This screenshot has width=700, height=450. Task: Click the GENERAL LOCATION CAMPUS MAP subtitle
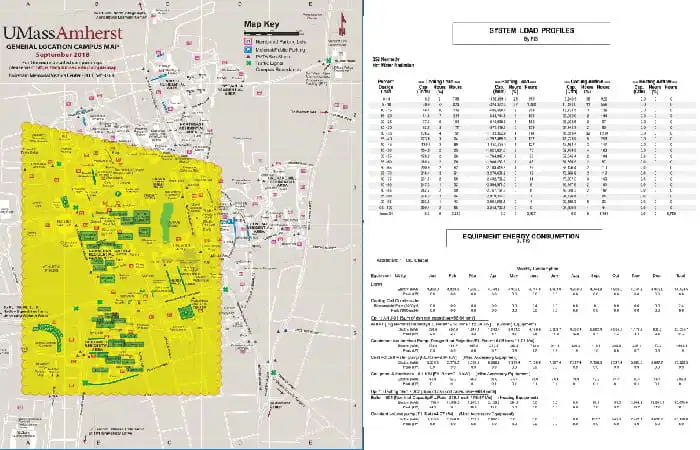63,46
